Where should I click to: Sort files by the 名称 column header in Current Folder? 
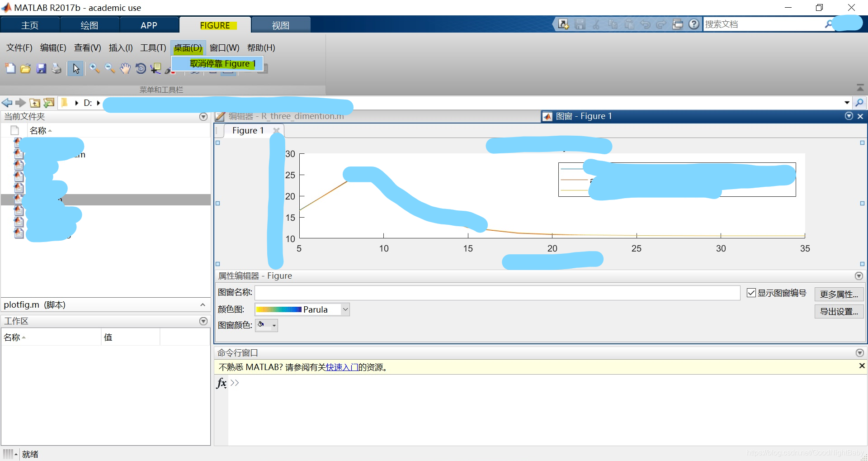coord(41,131)
